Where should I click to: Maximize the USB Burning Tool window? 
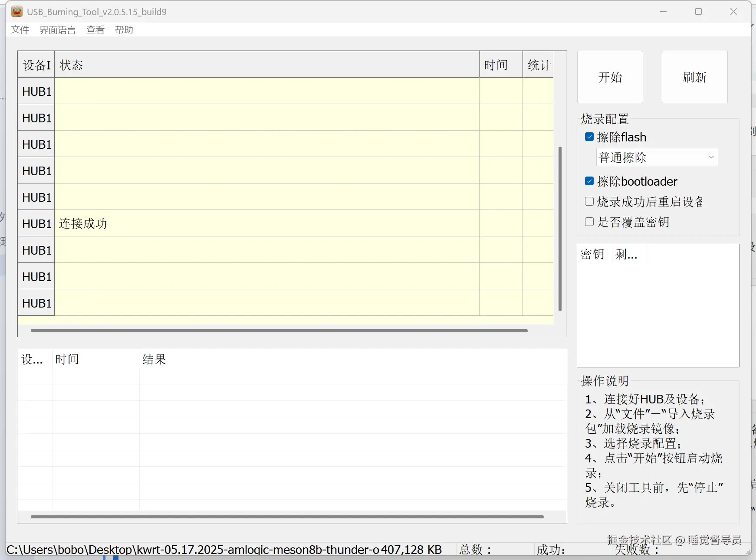click(x=698, y=12)
